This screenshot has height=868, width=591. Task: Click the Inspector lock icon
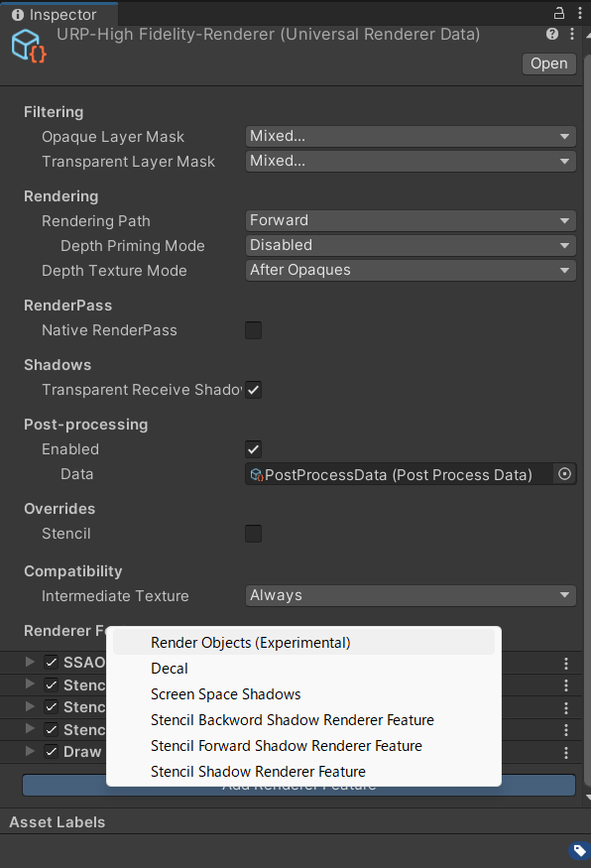[559, 13]
